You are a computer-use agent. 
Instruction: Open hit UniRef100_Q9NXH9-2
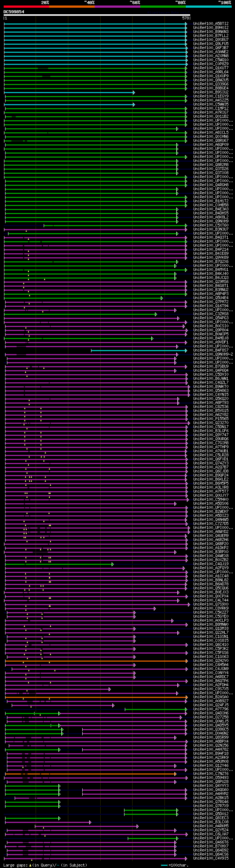(x=213, y=354)
